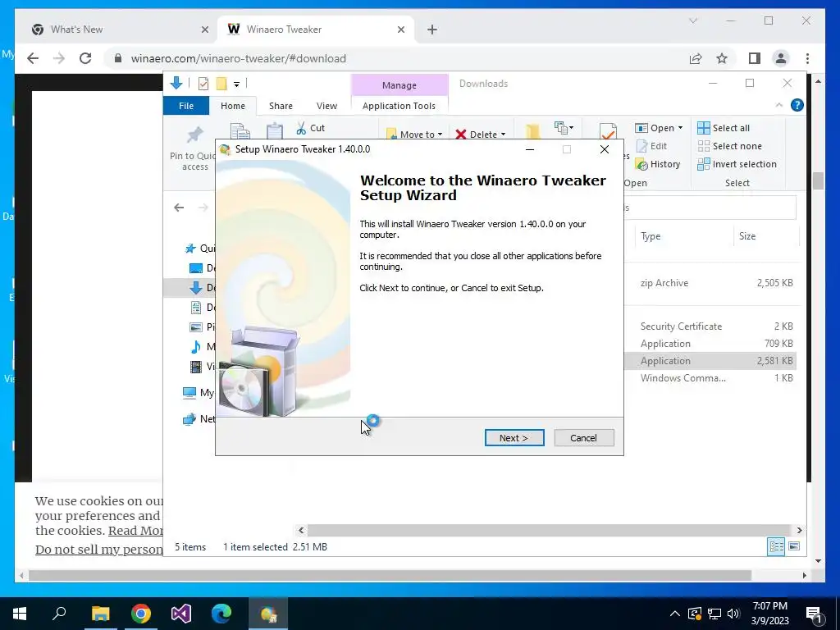Click the History icon

click(641, 164)
